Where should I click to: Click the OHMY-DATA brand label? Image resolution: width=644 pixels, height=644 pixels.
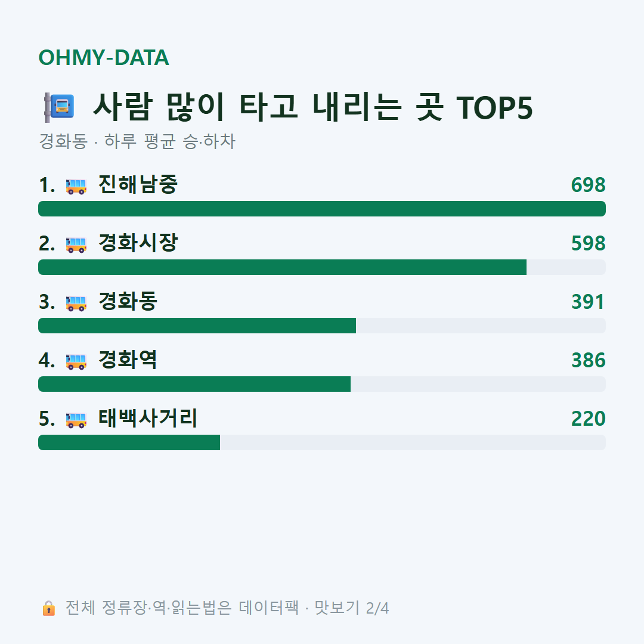click(104, 57)
